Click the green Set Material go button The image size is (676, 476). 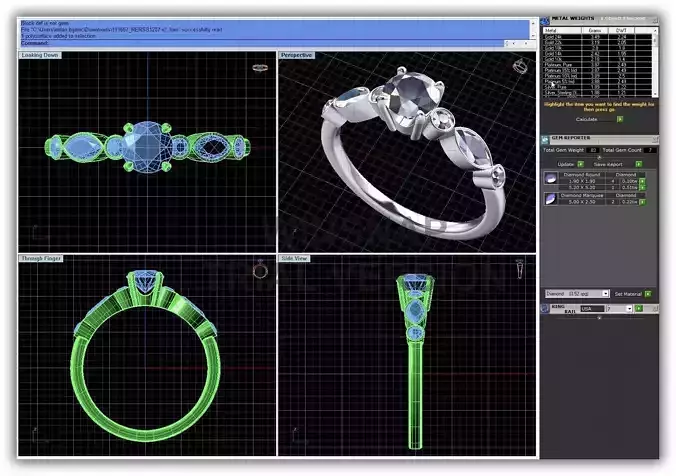pos(648,294)
